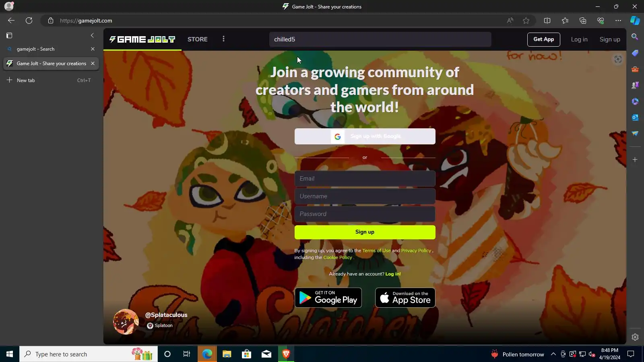Click the visual search icon on image
Screen dimensions: 644x362
618,59
